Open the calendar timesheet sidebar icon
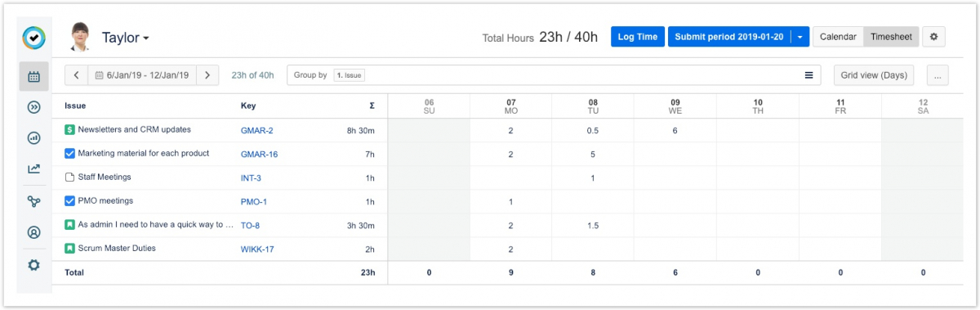This screenshot has height=310, width=980. (x=33, y=76)
